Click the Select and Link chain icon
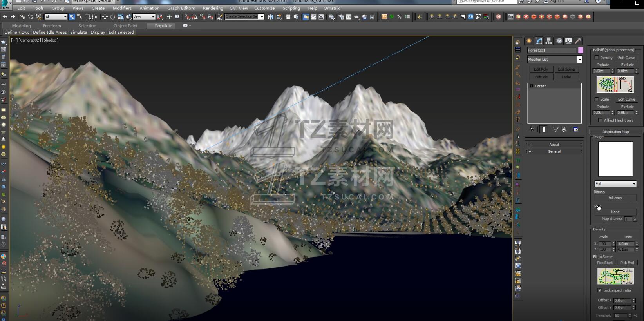The height and width of the screenshot is (321, 644). (x=22, y=17)
